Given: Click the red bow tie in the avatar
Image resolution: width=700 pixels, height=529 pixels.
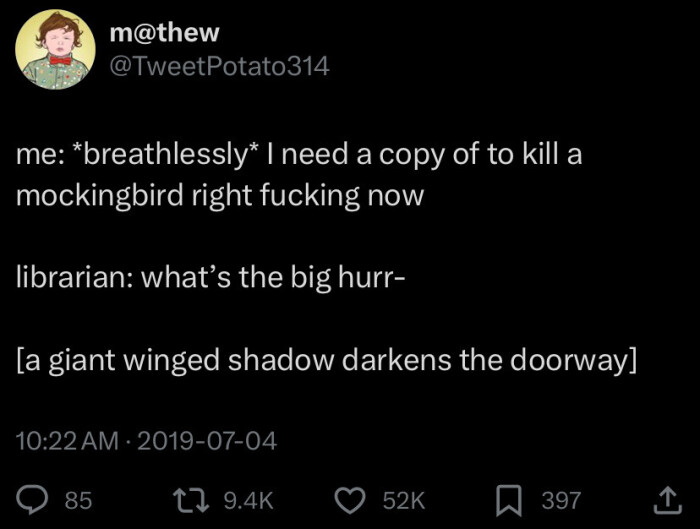Looking at the screenshot, I should point(60,60).
